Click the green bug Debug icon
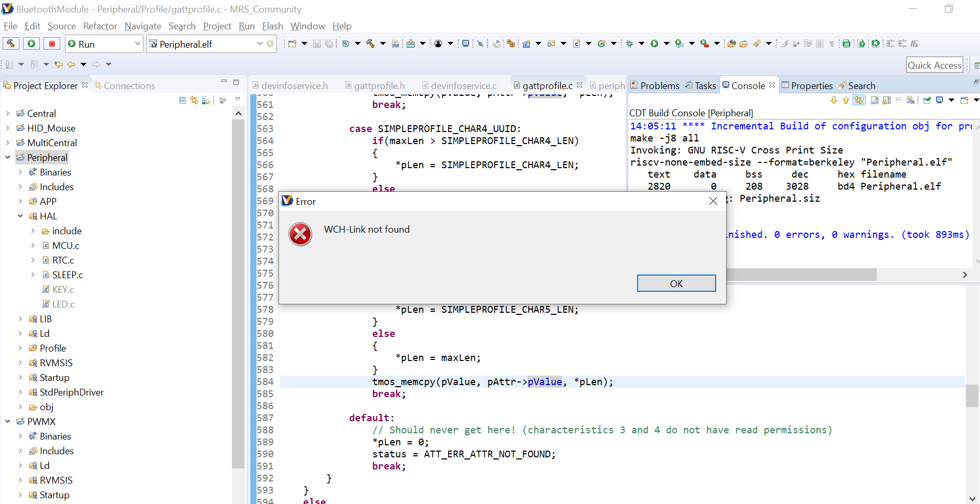Image resolution: width=980 pixels, height=504 pixels. pos(630,44)
